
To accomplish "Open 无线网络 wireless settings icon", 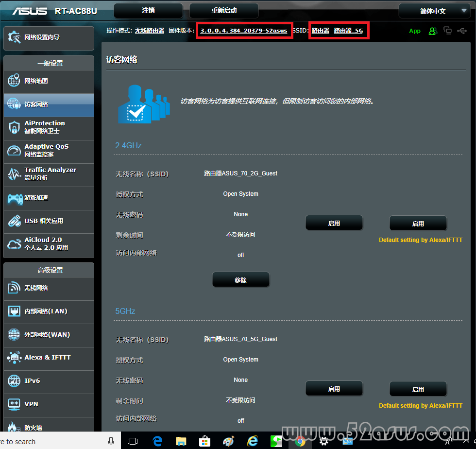I will click(x=14, y=288).
